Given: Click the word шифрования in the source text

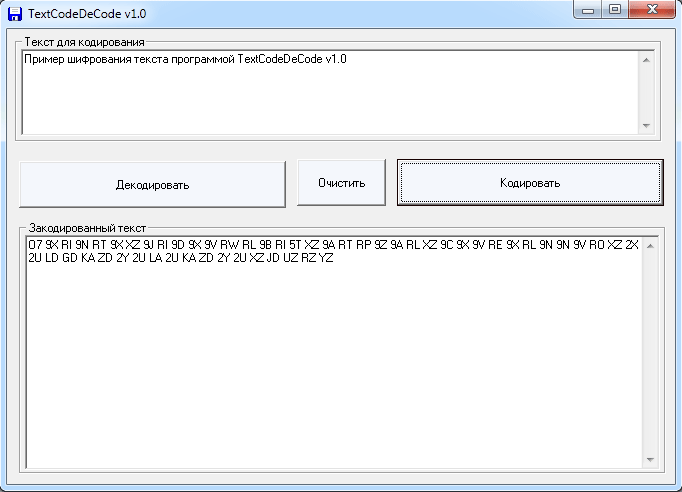Looking at the screenshot, I should tap(99, 59).
